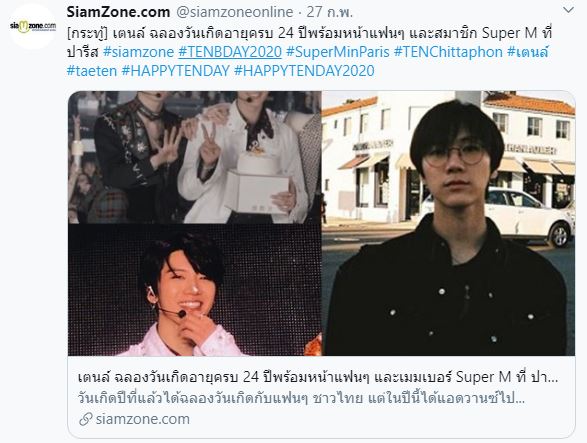
Task: Open the #TENChittaphon hashtag
Action: point(448,52)
